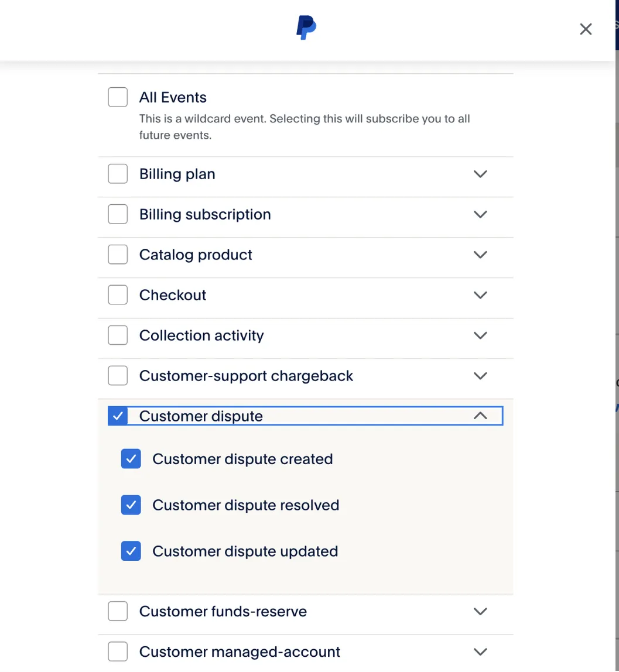The image size is (619, 672).
Task: Expand Customer-support chargeback chevron
Action: click(x=480, y=376)
